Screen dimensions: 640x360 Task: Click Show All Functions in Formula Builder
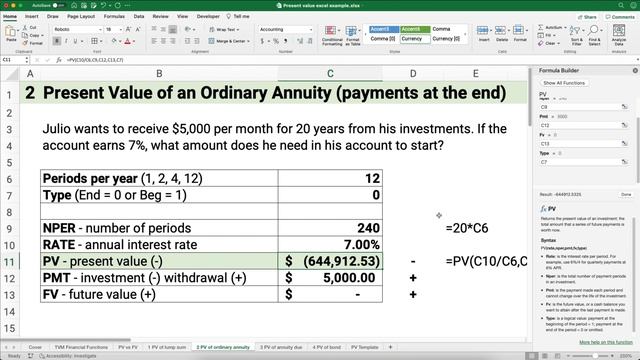[x=564, y=83]
